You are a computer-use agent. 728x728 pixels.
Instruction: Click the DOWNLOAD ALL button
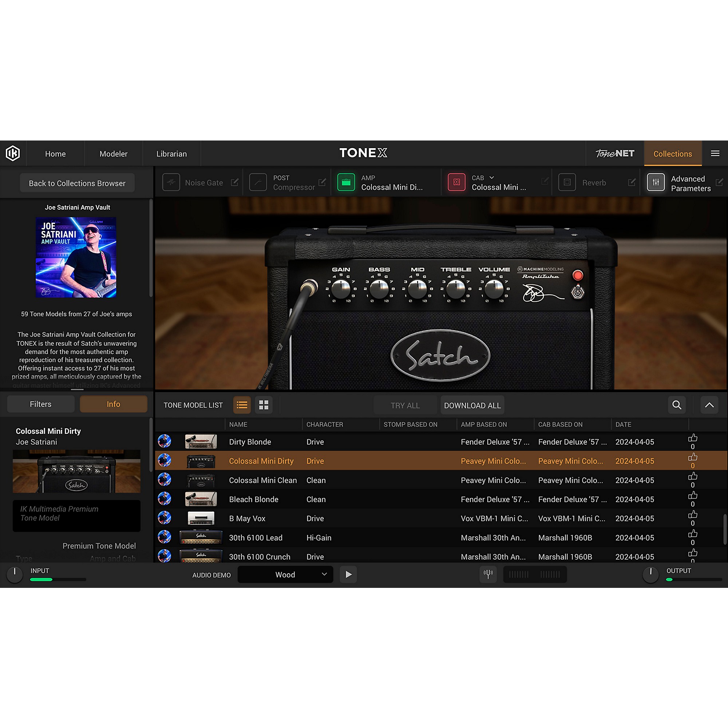472,405
